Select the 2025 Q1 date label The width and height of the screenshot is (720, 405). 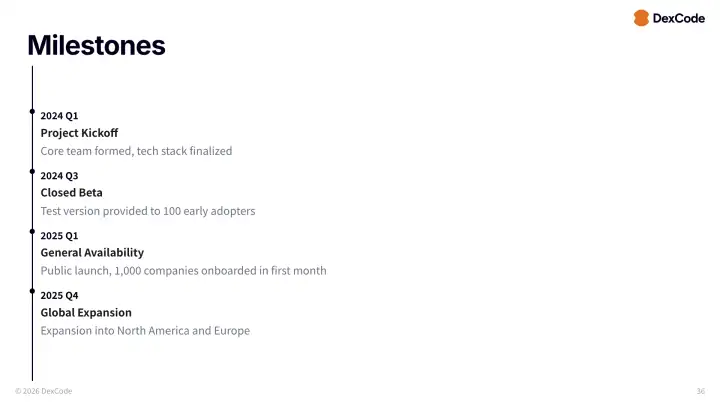(x=59, y=236)
